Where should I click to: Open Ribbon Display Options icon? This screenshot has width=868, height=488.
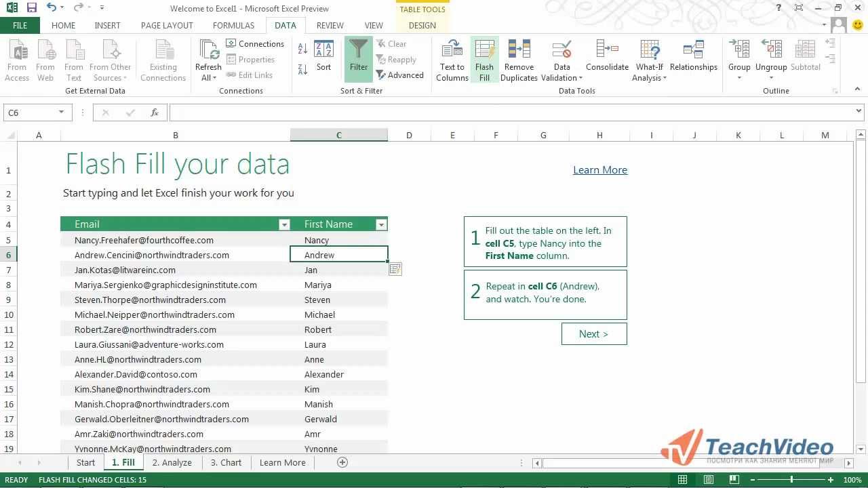pyautogui.click(x=798, y=8)
